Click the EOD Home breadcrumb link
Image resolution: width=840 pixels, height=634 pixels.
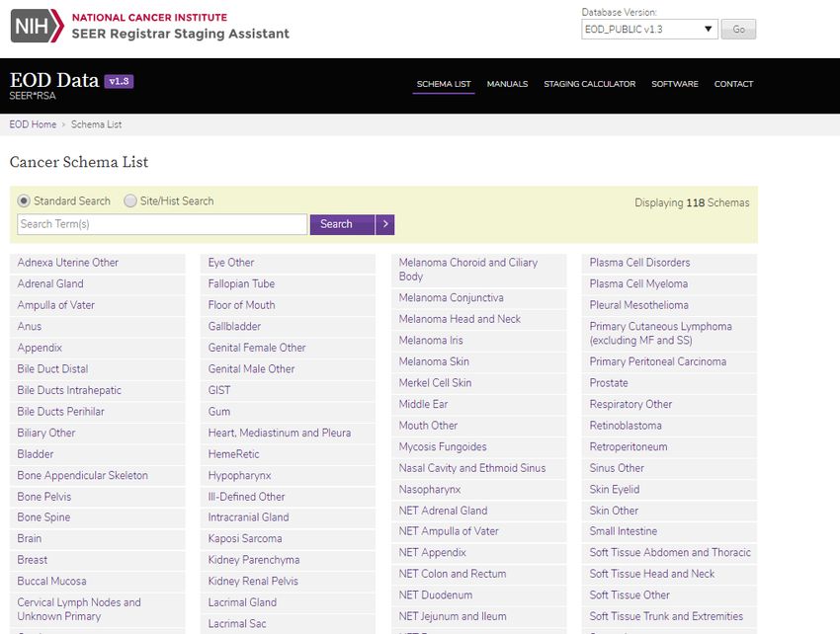(x=33, y=124)
